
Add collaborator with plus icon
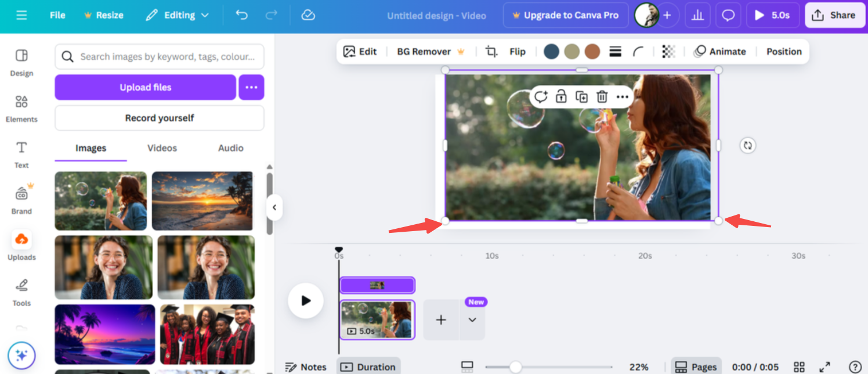pyautogui.click(x=667, y=15)
